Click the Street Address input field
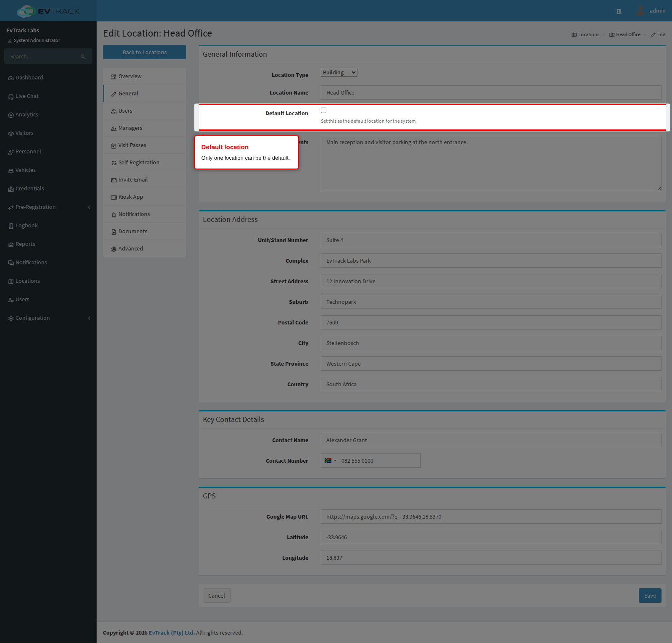 (x=491, y=281)
